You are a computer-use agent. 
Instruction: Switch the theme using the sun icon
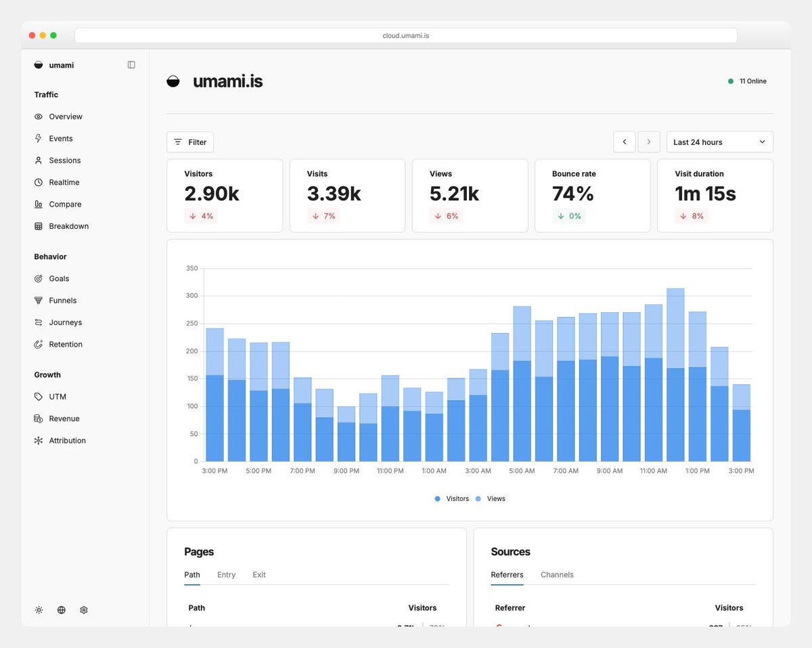(x=39, y=609)
